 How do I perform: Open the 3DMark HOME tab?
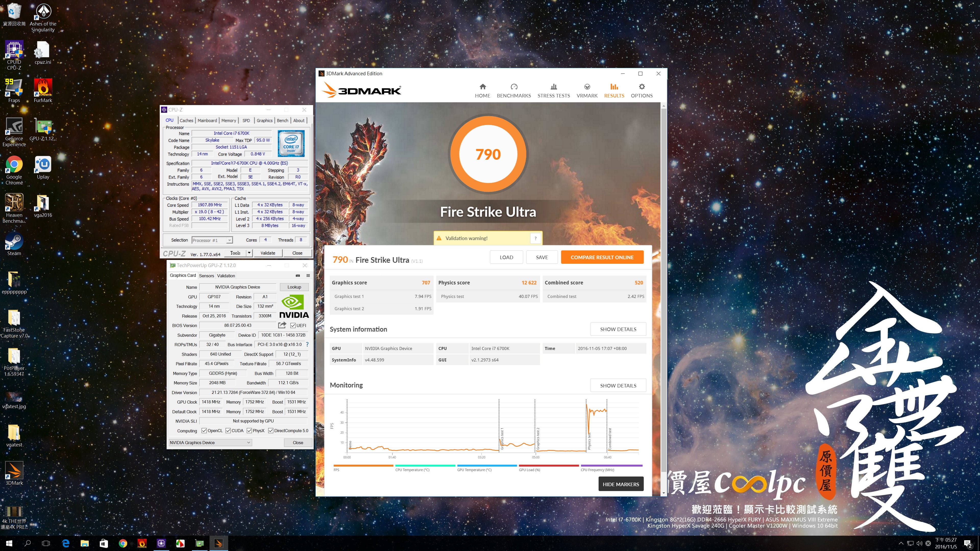tap(482, 91)
